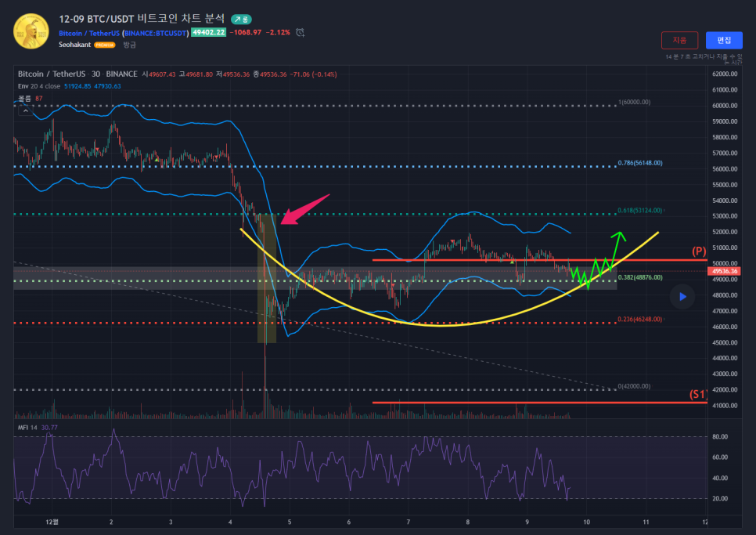Click the red (S1) support label
The image size is (756, 535).
(697, 394)
